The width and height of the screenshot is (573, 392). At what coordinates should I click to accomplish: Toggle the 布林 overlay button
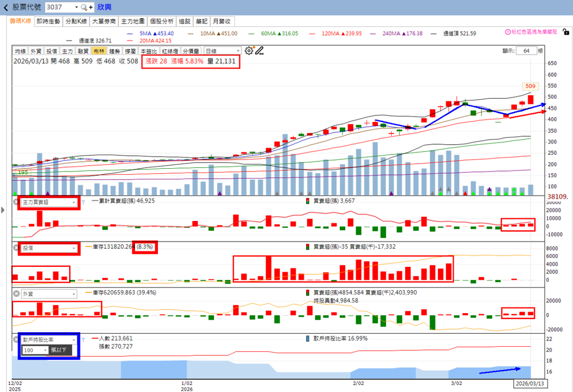click(x=99, y=51)
